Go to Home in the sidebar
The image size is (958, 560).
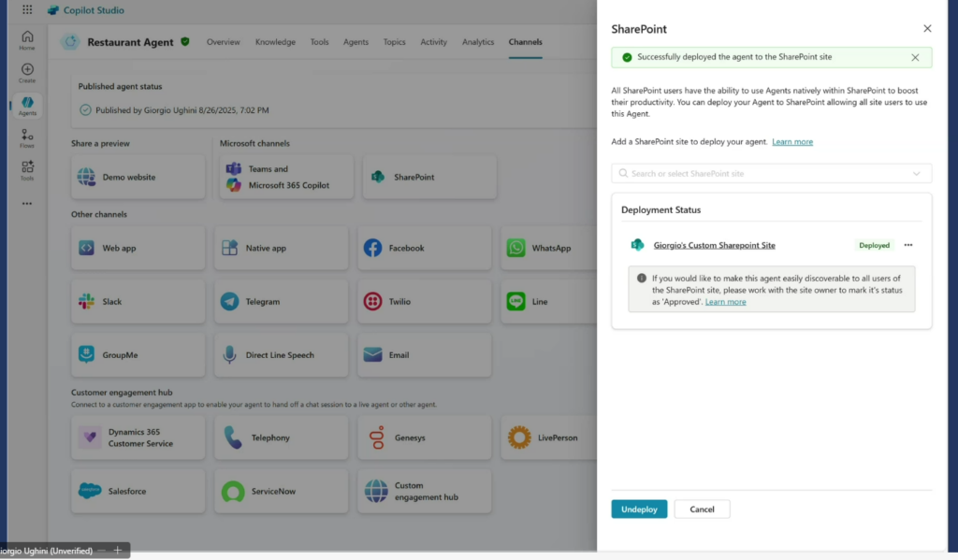(27, 40)
